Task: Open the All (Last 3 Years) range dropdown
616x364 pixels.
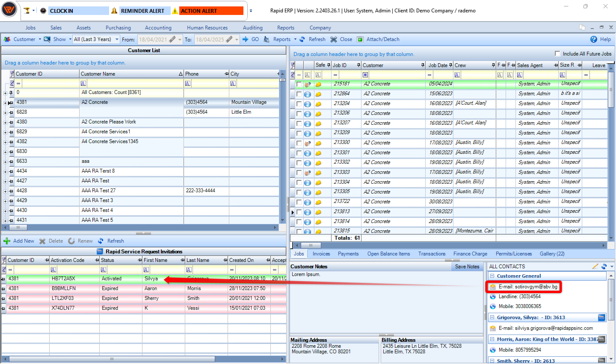Action: [x=117, y=39]
